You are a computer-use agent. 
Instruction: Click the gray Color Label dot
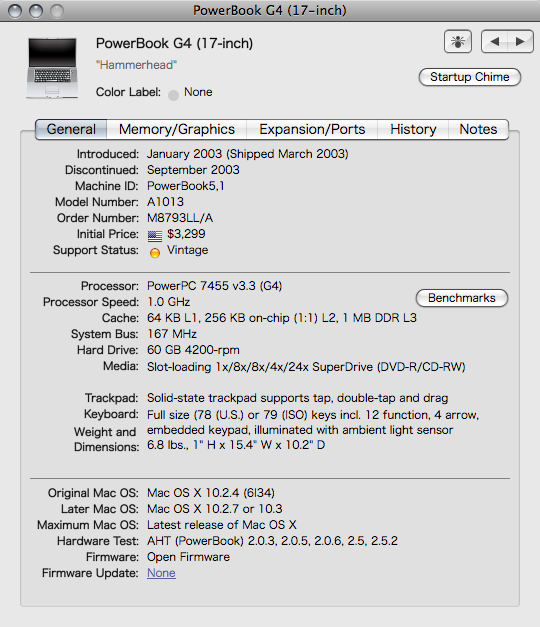pos(173,95)
